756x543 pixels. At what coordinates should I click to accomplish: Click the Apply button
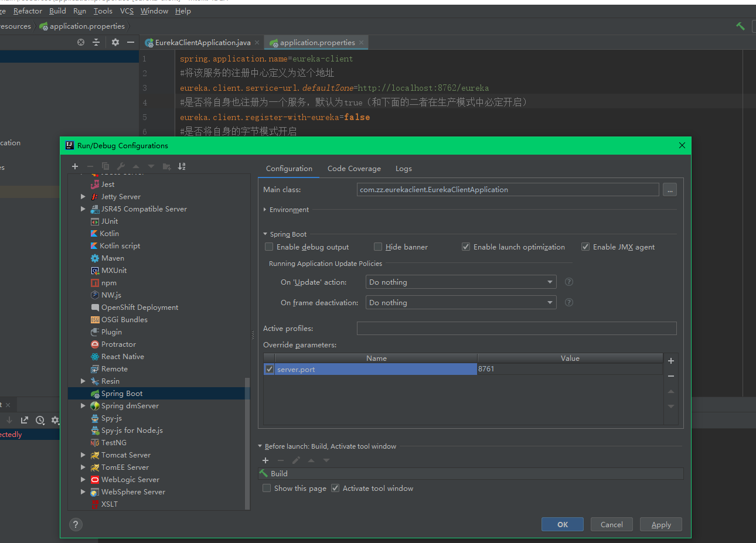pos(661,524)
